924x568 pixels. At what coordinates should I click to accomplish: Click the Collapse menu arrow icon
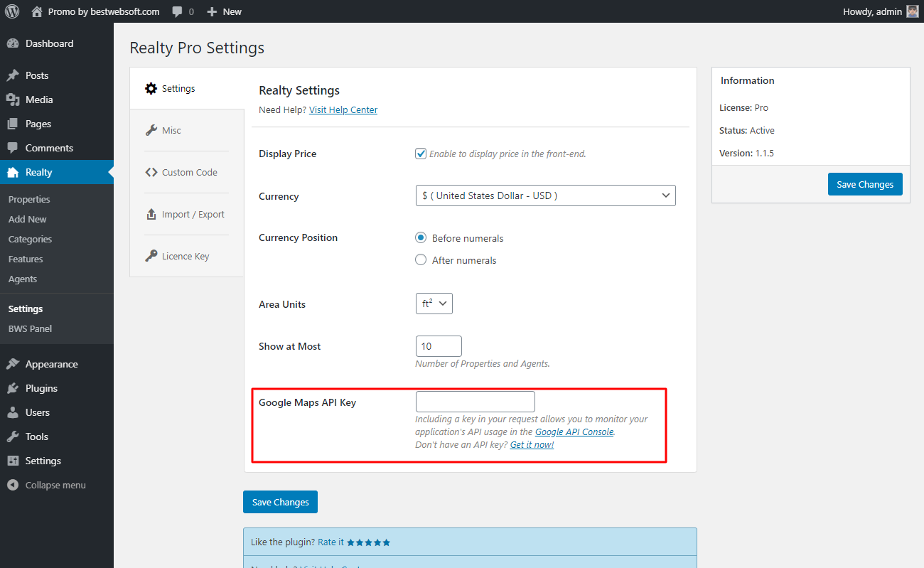(x=13, y=485)
